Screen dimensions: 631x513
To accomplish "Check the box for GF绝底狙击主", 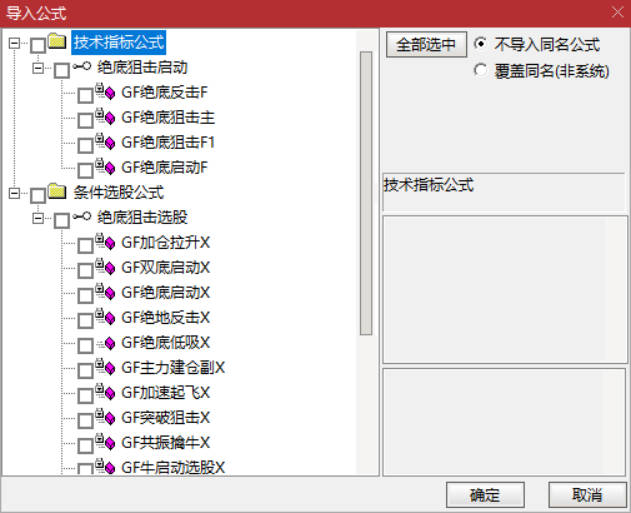I will (85, 120).
